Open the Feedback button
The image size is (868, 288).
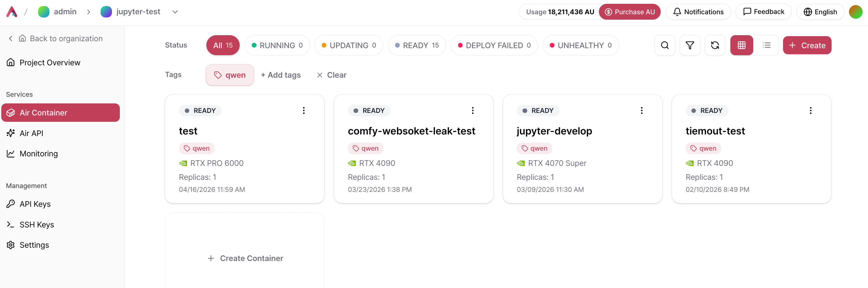(763, 12)
